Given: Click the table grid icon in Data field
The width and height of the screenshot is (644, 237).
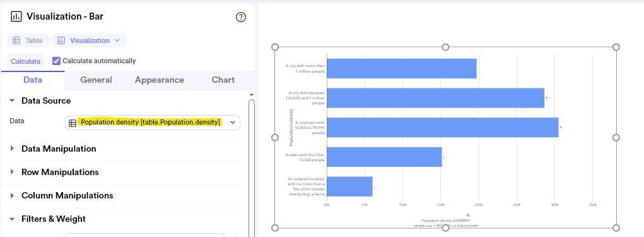Looking at the screenshot, I should [x=73, y=123].
